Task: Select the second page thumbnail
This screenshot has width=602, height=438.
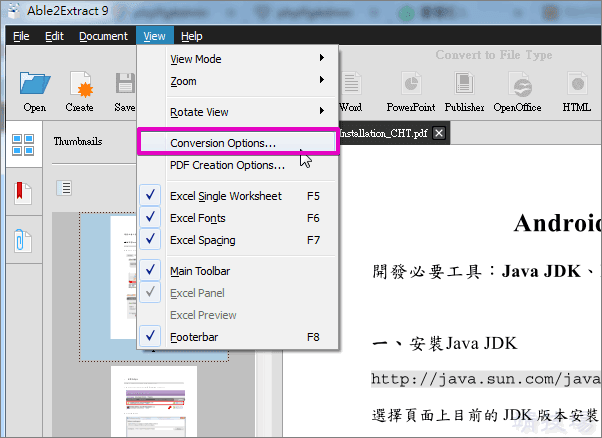Action: coord(154,401)
